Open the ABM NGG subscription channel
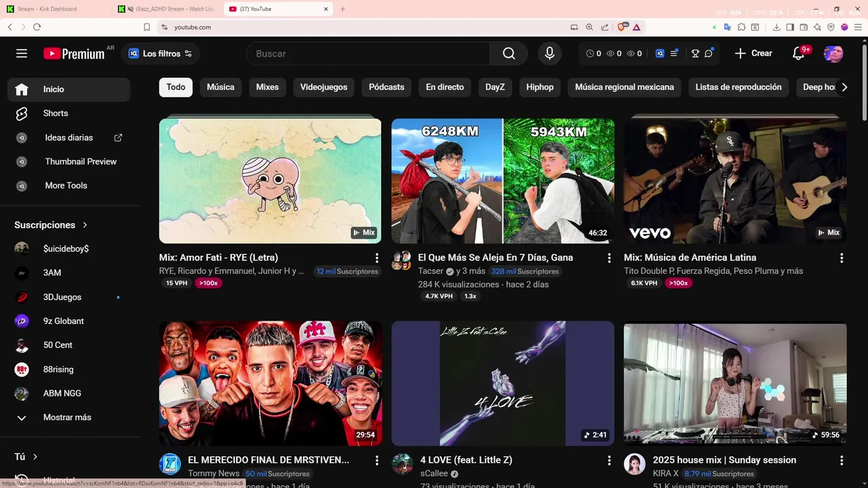868x488 pixels. [x=68, y=393]
